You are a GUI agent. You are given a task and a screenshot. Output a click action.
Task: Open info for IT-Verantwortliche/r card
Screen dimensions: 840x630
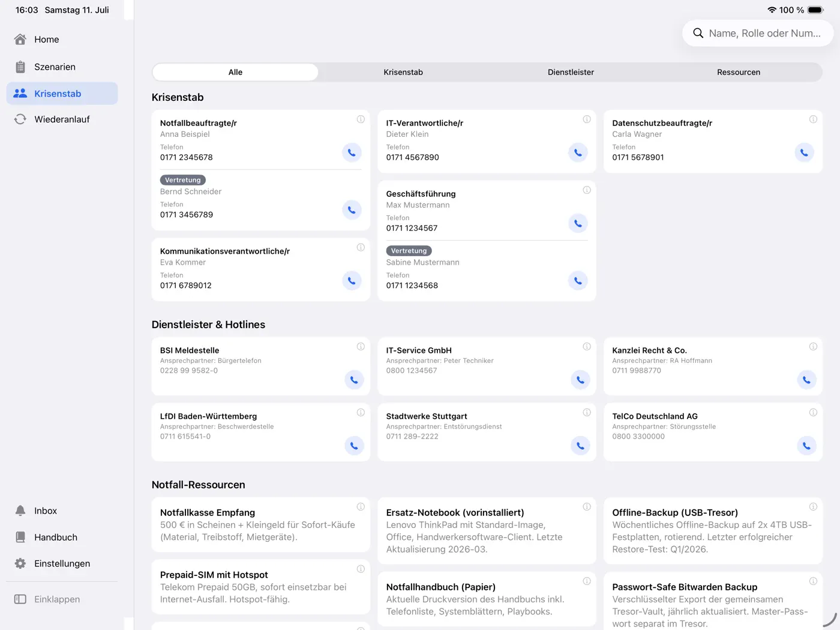coord(587,119)
